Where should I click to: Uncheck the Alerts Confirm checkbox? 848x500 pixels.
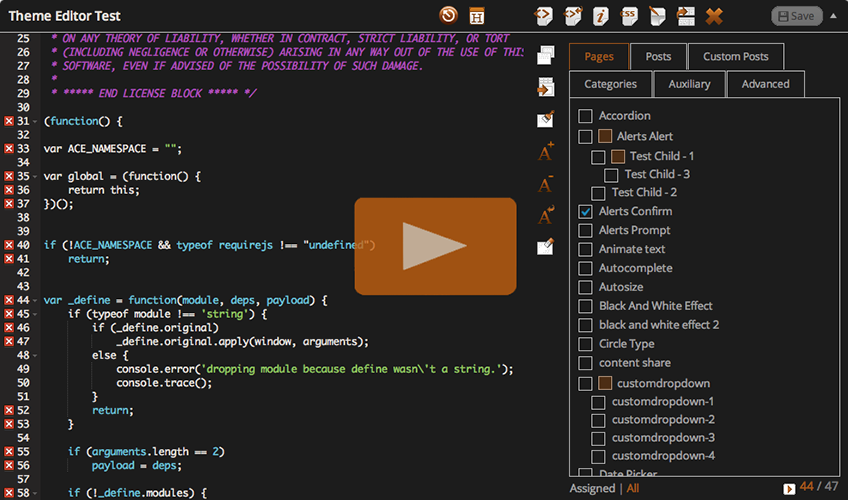(586, 211)
